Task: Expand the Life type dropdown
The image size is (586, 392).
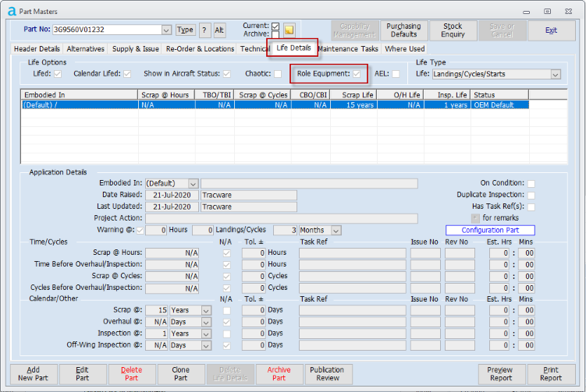Action: (556, 74)
